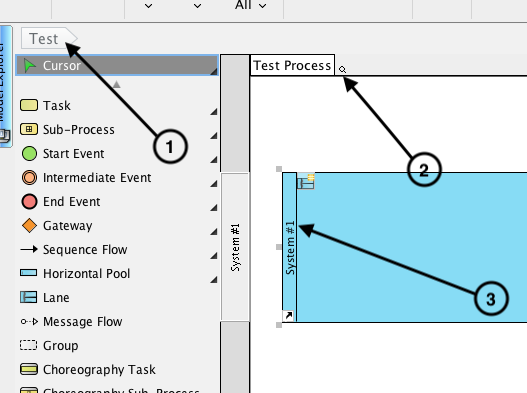Viewport: 527px width, 393px height.
Task: Click the Test breadcrumb
Action: (49, 38)
